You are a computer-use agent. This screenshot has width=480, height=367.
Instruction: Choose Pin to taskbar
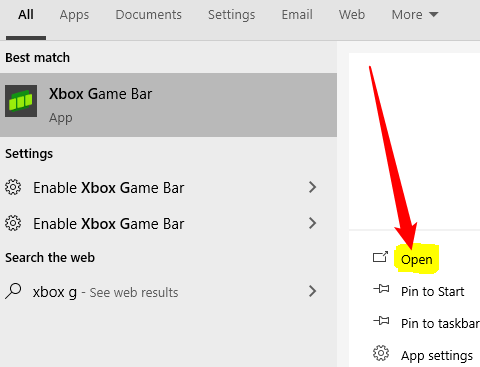tap(440, 324)
